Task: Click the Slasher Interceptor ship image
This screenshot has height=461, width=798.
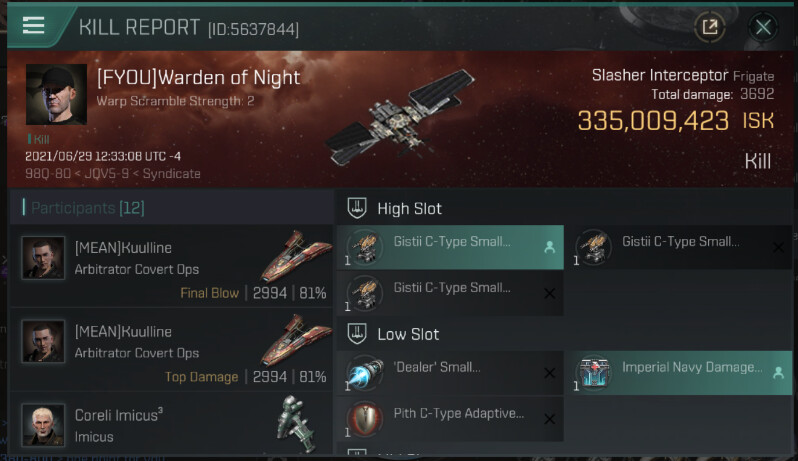Action: point(400,117)
